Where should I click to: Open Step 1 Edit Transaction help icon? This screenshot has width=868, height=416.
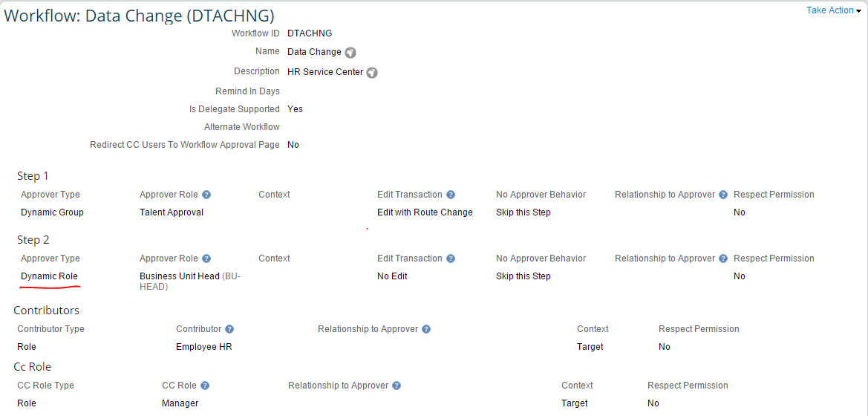(451, 195)
